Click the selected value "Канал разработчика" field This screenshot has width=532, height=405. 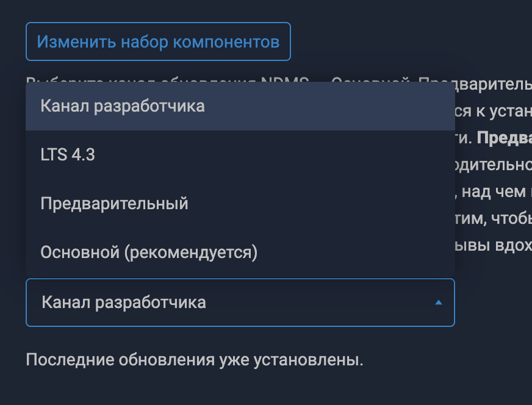click(x=124, y=303)
